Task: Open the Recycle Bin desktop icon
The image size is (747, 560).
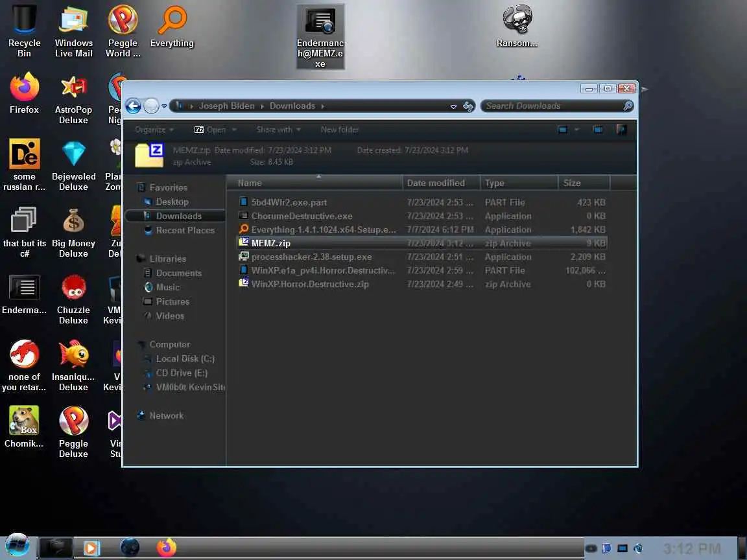Action: [24, 31]
